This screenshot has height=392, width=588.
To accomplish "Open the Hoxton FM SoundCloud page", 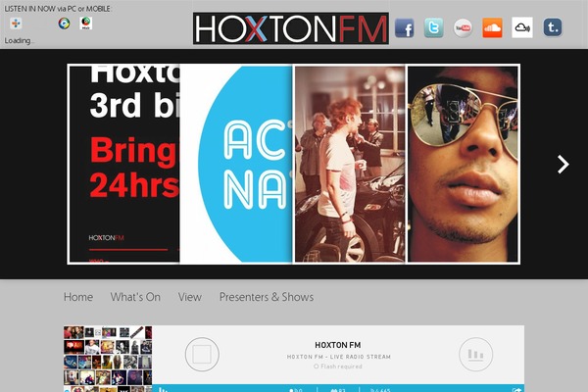I will point(492,27).
